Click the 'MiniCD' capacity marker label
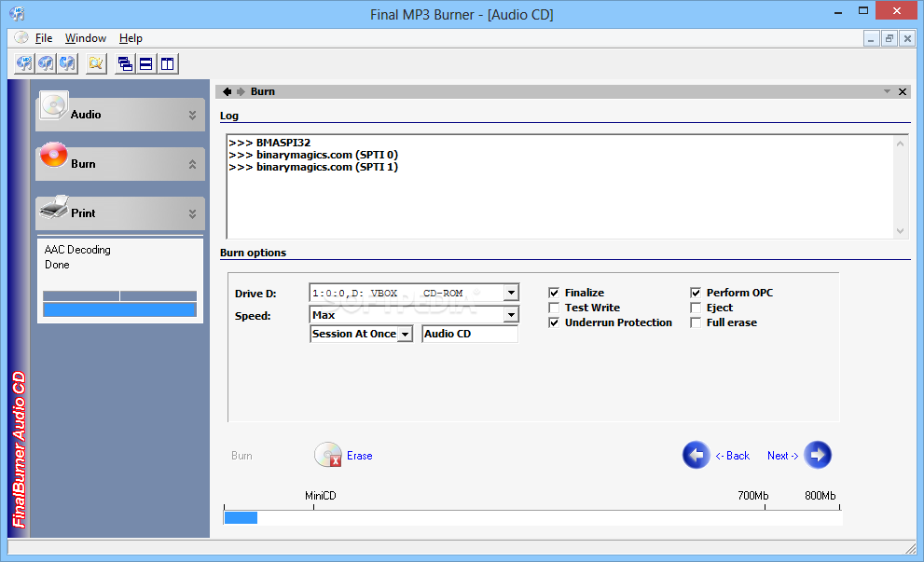Viewport: 924px width, 562px height. (321, 496)
